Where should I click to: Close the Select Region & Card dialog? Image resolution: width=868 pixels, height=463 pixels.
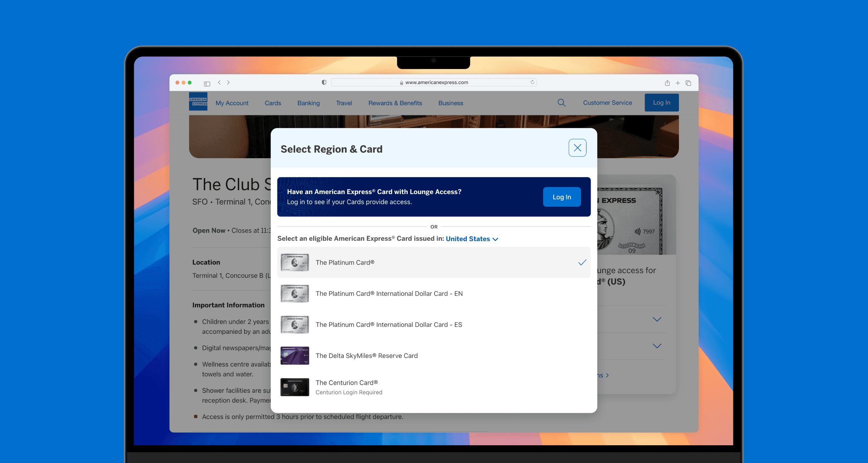click(578, 148)
